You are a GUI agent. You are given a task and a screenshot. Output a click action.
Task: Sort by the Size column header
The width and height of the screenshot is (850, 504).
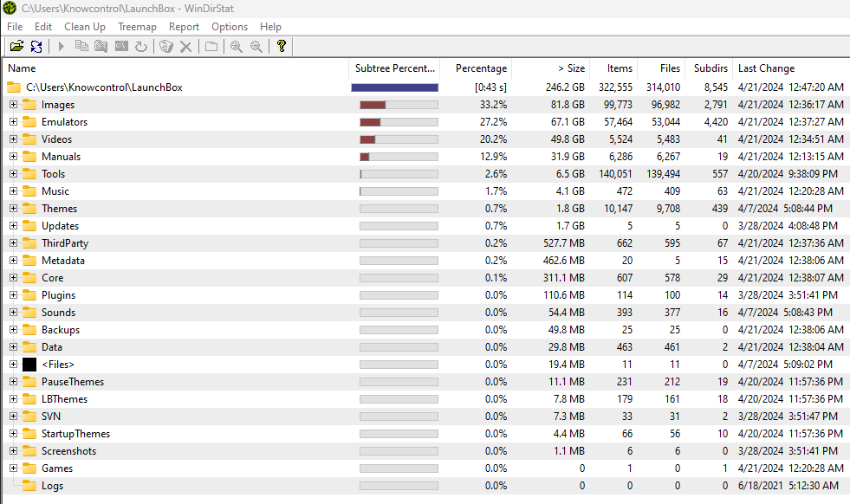pyautogui.click(x=551, y=68)
